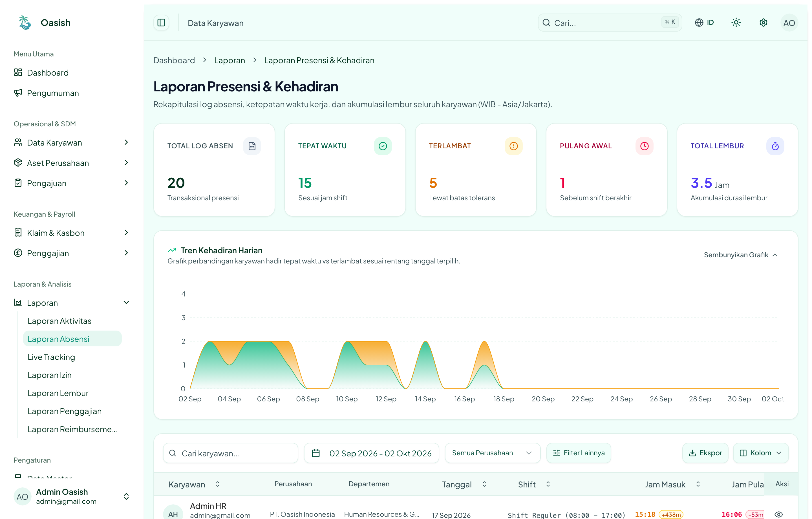Expand the Data Karyawan menu
Viewport: 812px width, 519px height.
click(72, 142)
